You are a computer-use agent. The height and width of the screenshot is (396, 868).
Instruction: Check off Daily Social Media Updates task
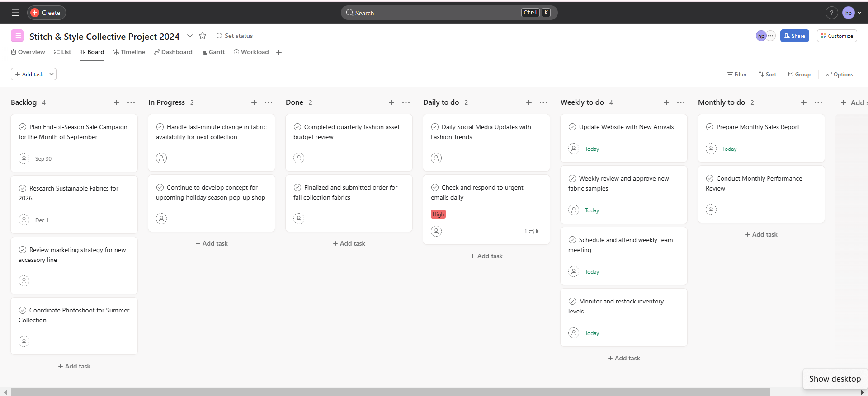(435, 127)
